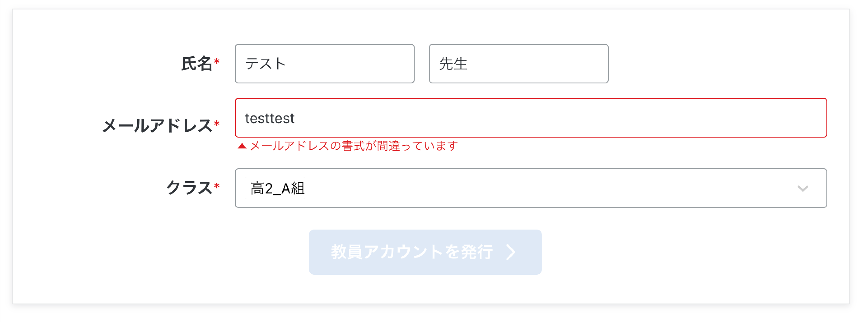Screen dimensions: 868x322
Task: Click the red warning triangle icon
Action: (242, 146)
